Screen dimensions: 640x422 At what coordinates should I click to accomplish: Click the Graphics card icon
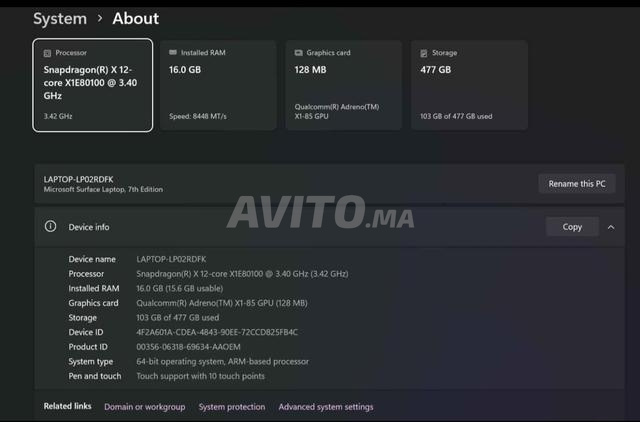point(298,53)
